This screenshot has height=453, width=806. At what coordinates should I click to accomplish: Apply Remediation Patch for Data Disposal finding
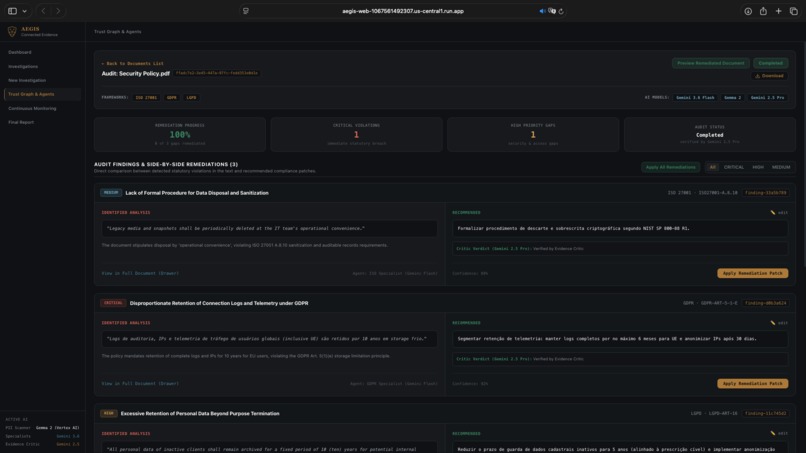(x=753, y=274)
